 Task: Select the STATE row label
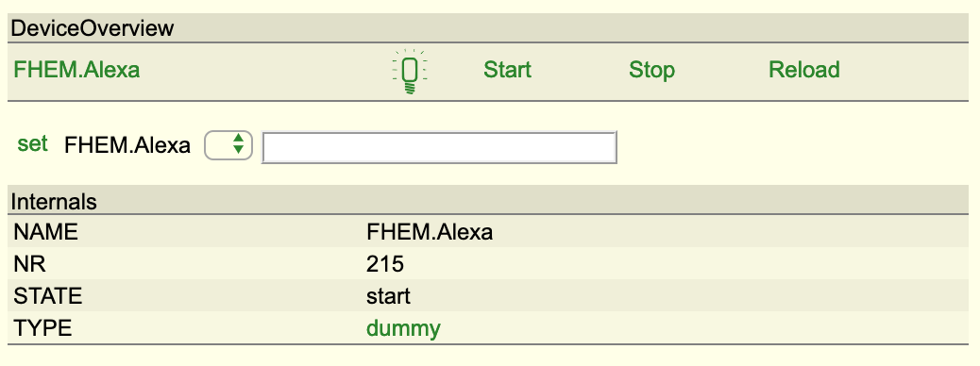click(48, 297)
